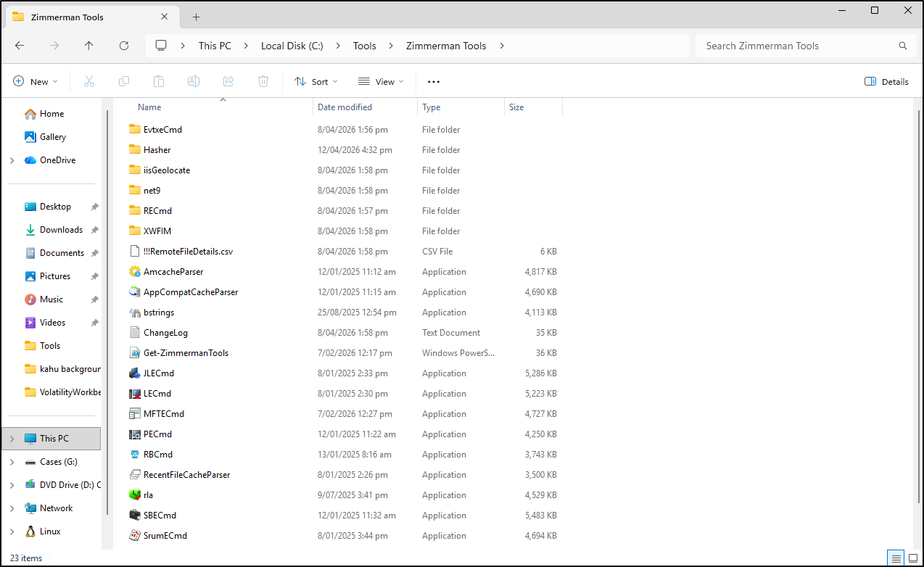
Task: Close the Zimmerman Tools tab
Action: pos(165,17)
